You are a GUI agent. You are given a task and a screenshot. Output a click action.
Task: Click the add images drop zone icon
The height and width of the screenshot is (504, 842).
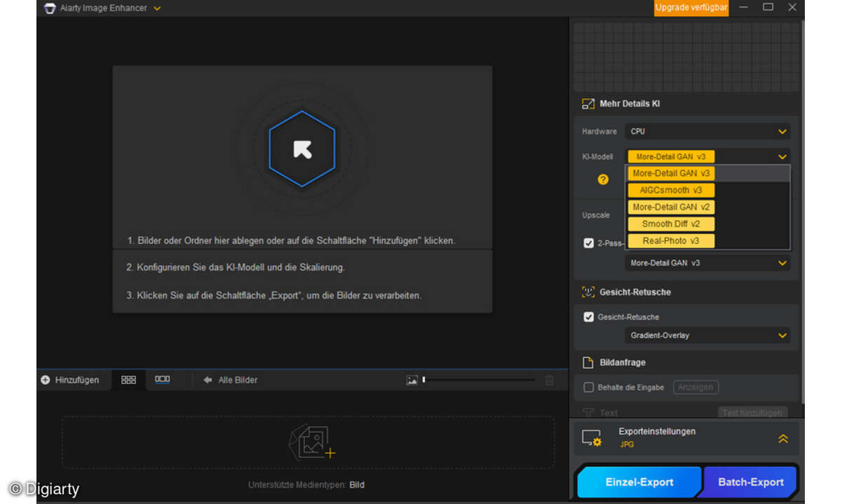tap(312, 442)
